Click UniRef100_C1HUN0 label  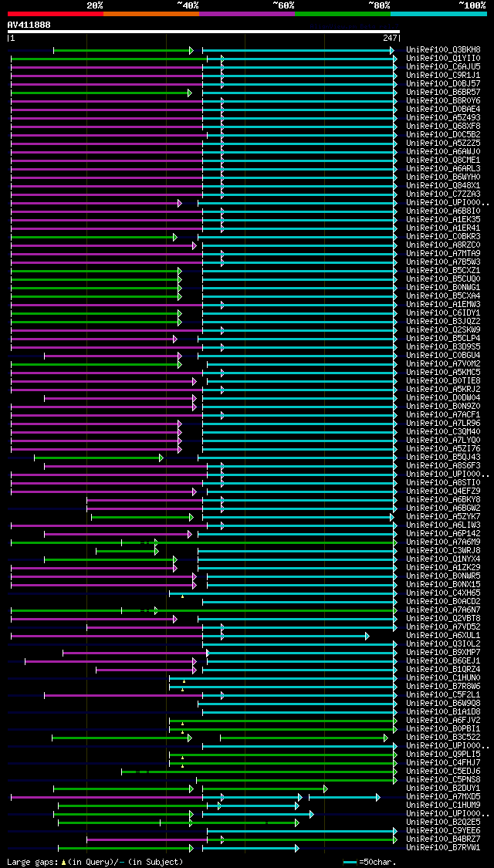point(443,677)
